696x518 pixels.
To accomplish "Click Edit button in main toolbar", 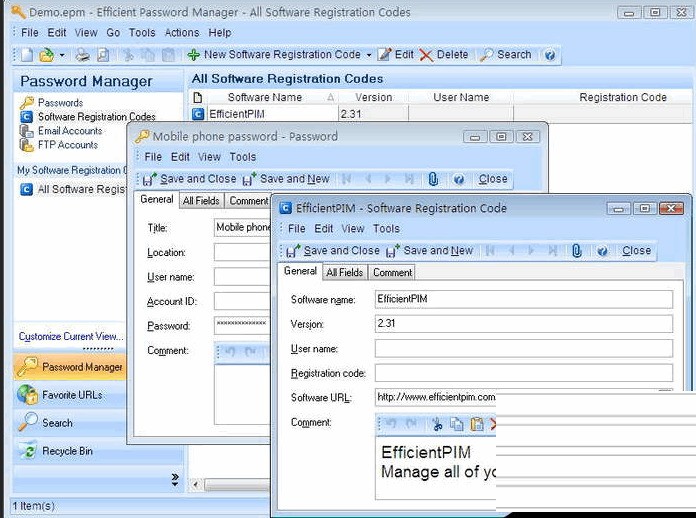I will pos(395,55).
